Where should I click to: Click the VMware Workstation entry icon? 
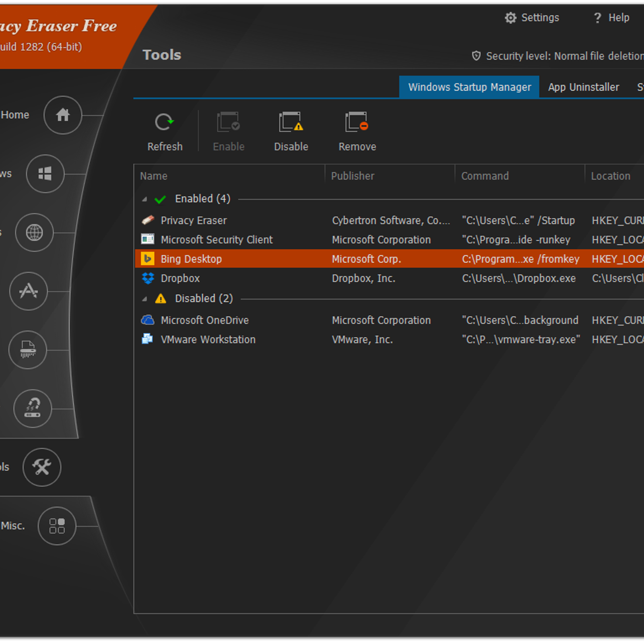pos(147,339)
